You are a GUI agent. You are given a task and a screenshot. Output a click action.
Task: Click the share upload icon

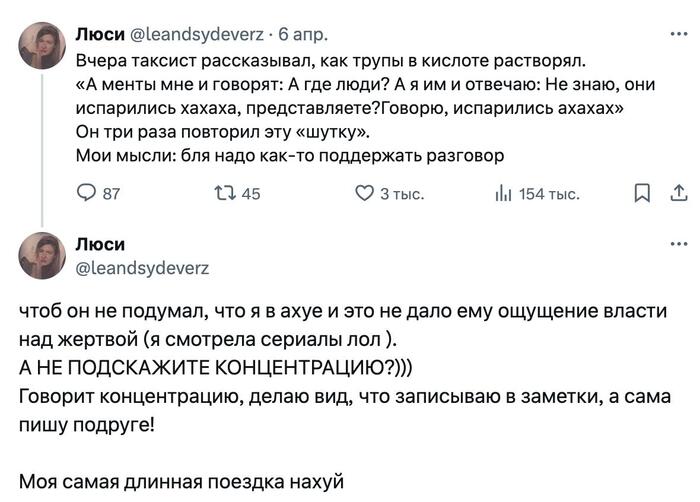(x=677, y=194)
